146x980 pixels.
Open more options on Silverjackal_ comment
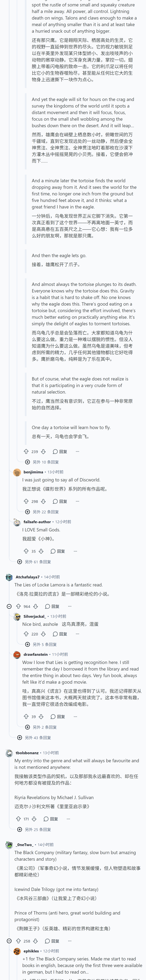[x=77, y=634]
